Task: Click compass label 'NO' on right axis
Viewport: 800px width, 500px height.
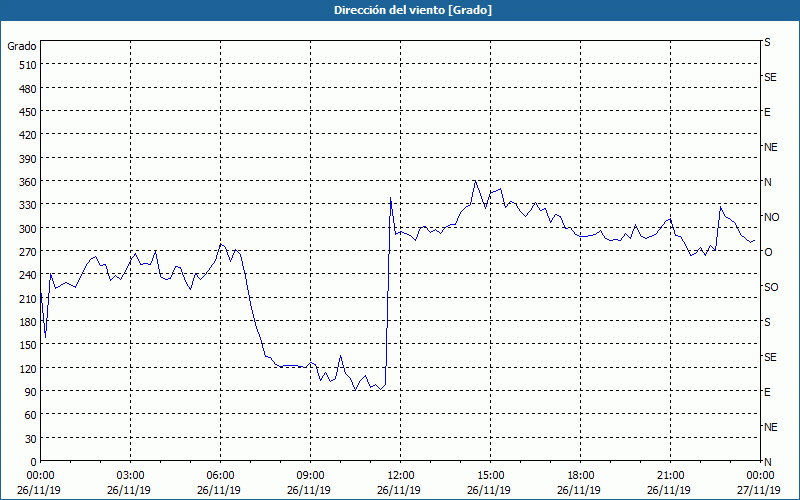Action: [x=771, y=217]
